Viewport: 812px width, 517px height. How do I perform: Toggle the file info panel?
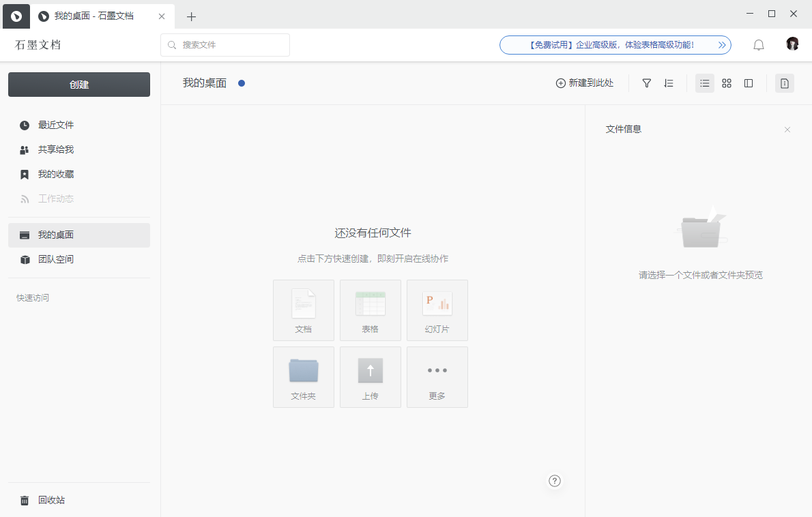[x=784, y=83]
